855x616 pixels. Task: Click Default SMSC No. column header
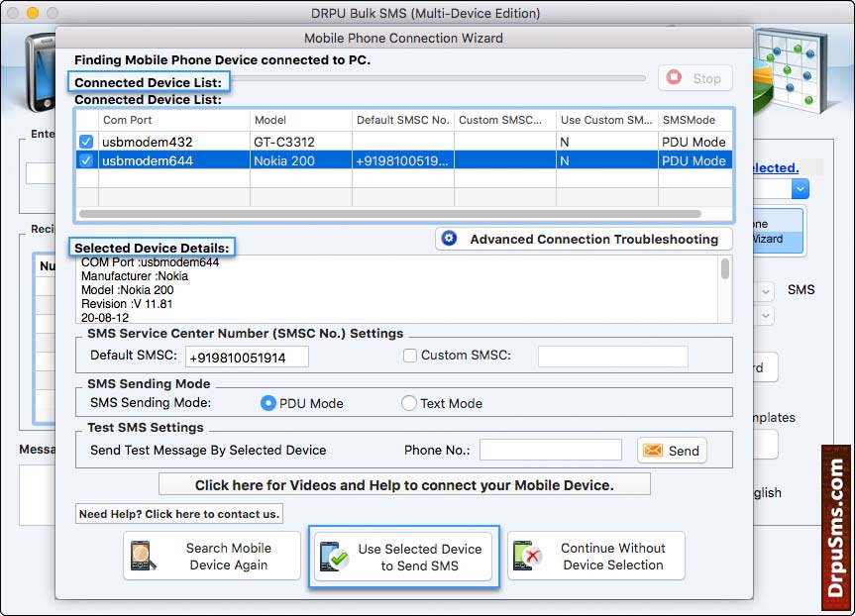pyautogui.click(x=403, y=120)
